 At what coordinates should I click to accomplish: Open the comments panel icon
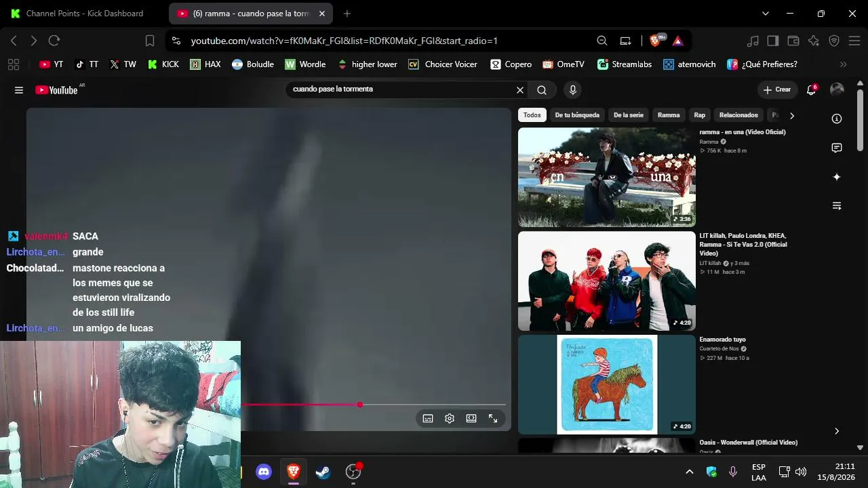(837, 148)
